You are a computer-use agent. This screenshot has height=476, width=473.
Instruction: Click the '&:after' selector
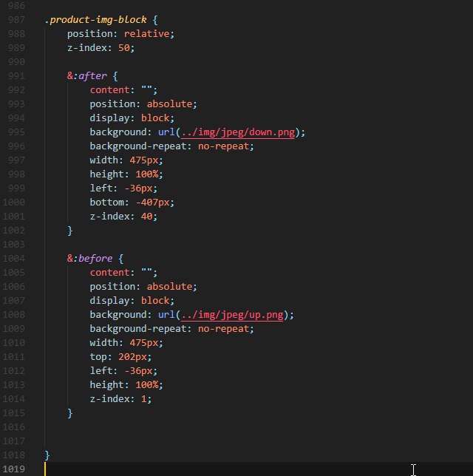86,76
